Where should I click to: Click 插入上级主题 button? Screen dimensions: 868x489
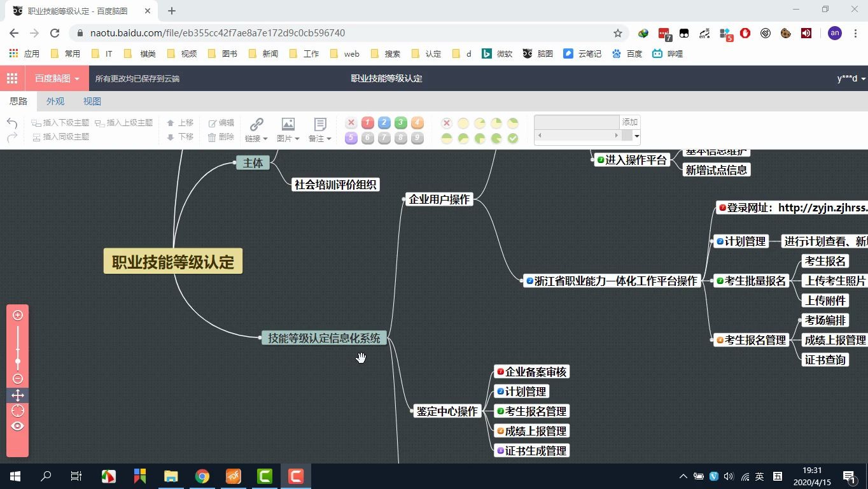pyautogui.click(x=124, y=123)
